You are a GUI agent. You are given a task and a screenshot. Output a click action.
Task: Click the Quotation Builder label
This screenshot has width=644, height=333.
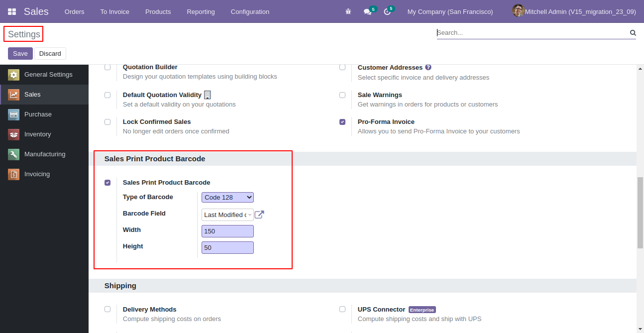150,67
